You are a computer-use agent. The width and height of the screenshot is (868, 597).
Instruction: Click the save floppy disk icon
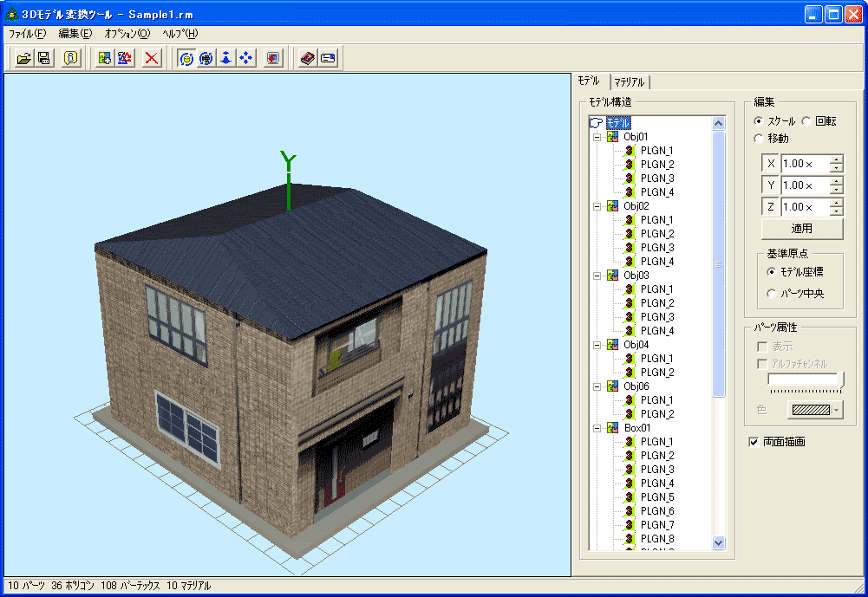[x=43, y=58]
